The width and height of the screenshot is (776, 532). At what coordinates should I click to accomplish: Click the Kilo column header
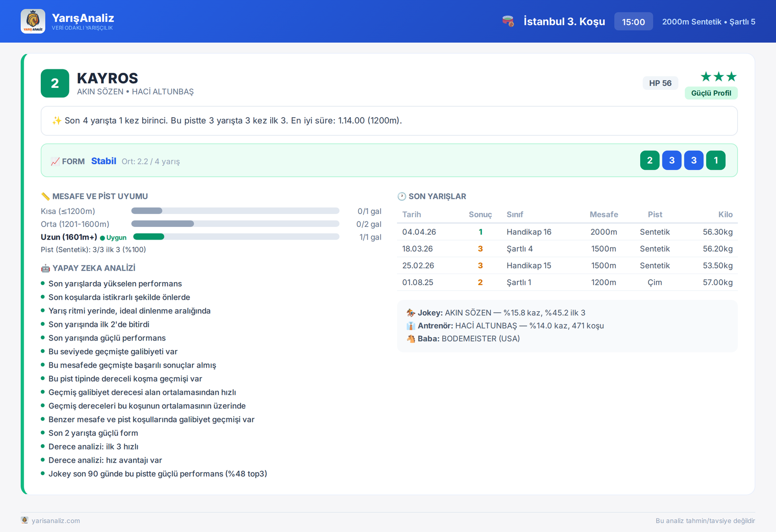click(x=726, y=214)
